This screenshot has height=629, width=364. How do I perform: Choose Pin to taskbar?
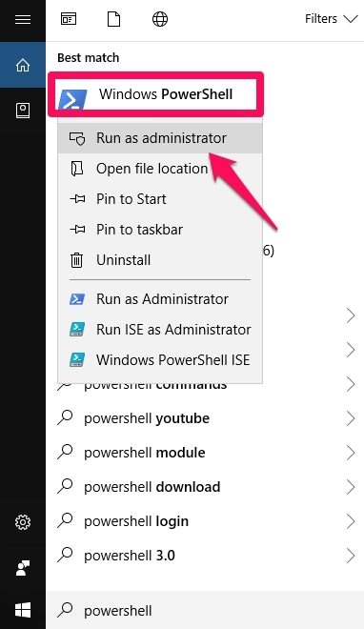click(x=160, y=230)
